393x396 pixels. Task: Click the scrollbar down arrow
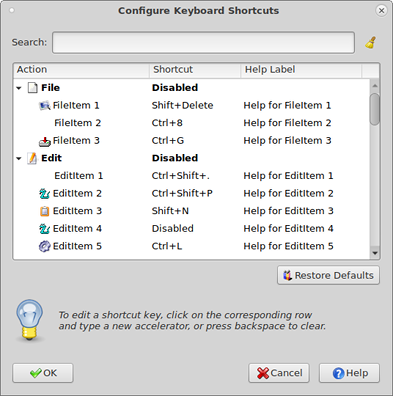pos(375,253)
